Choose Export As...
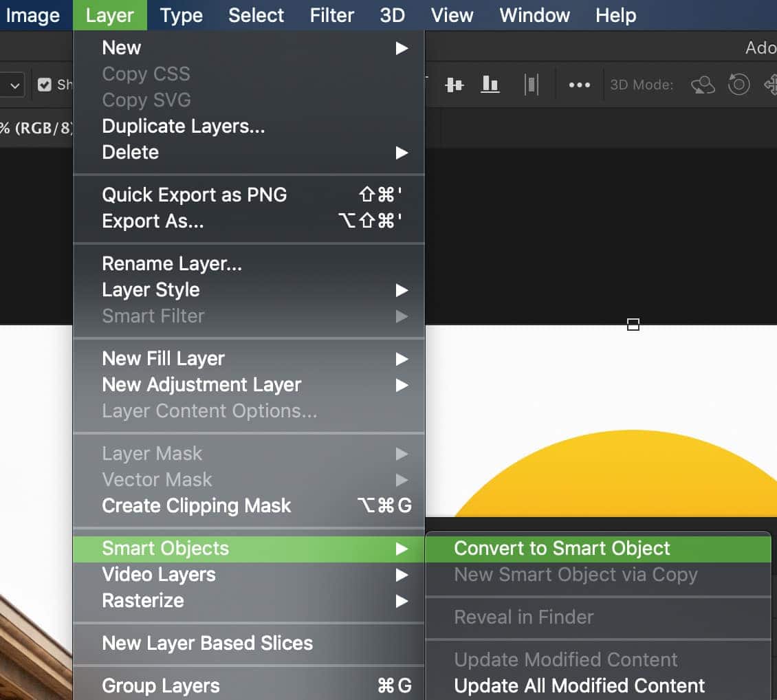The image size is (777, 700). click(249, 221)
